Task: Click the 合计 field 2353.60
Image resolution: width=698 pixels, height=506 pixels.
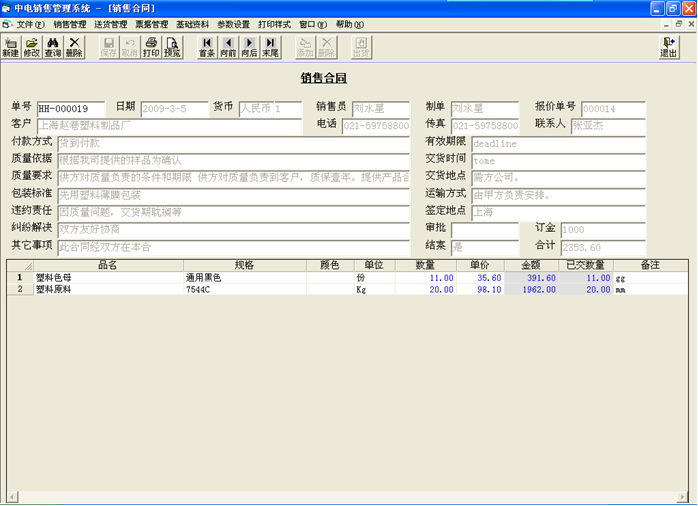Action: pos(603,247)
